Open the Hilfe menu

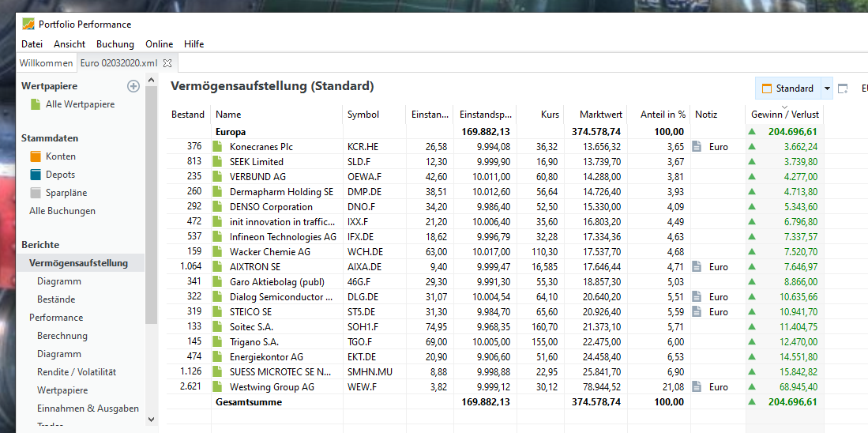(x=194, y=44)
